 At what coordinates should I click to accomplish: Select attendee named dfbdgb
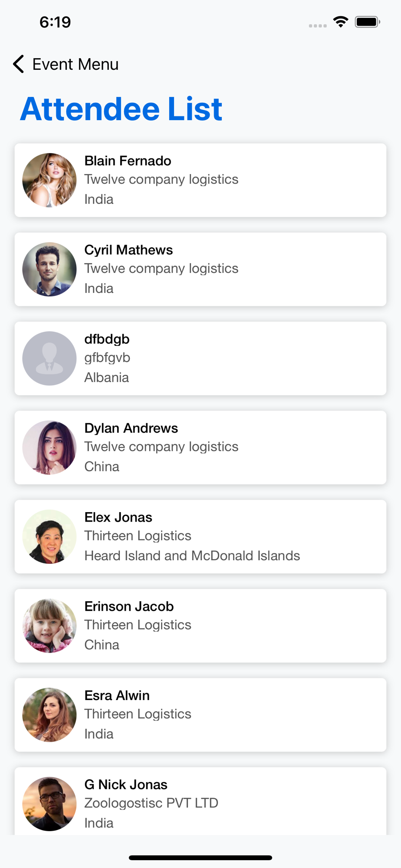point(107,339)
